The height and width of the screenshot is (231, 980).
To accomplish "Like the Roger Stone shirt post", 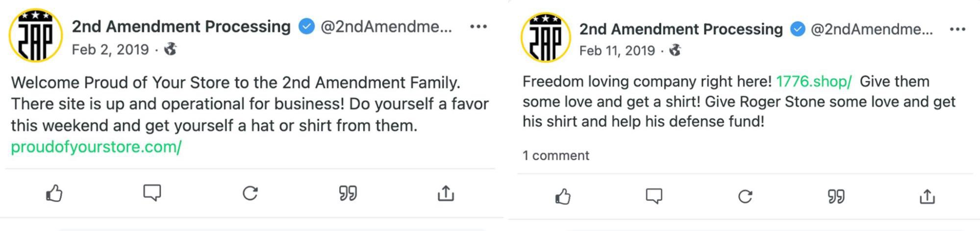I will point(563,197).
